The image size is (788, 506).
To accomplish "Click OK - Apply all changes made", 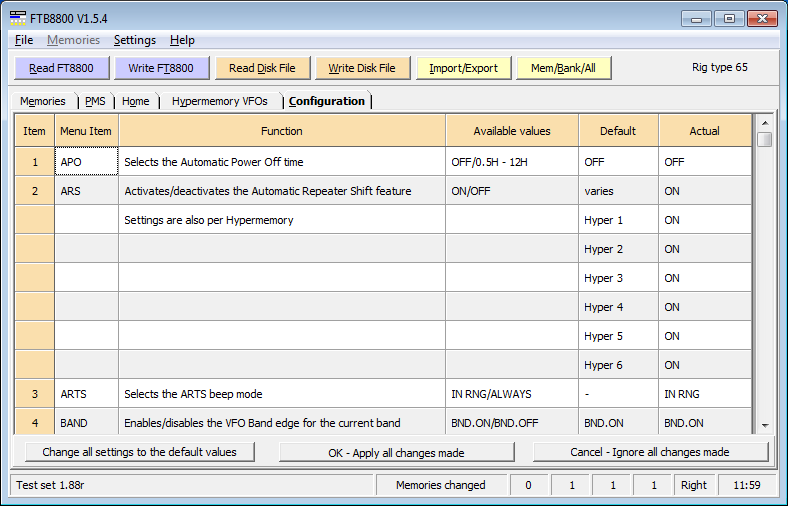I will (x=396, y=452).
